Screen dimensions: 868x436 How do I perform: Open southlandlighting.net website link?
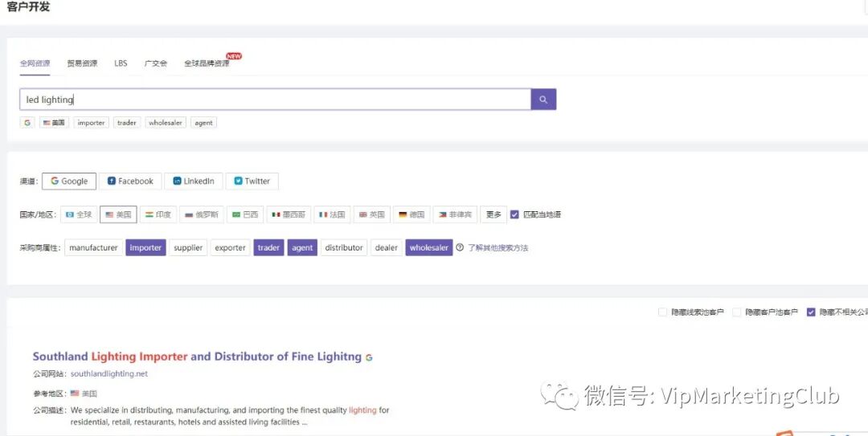pos(109,374)
